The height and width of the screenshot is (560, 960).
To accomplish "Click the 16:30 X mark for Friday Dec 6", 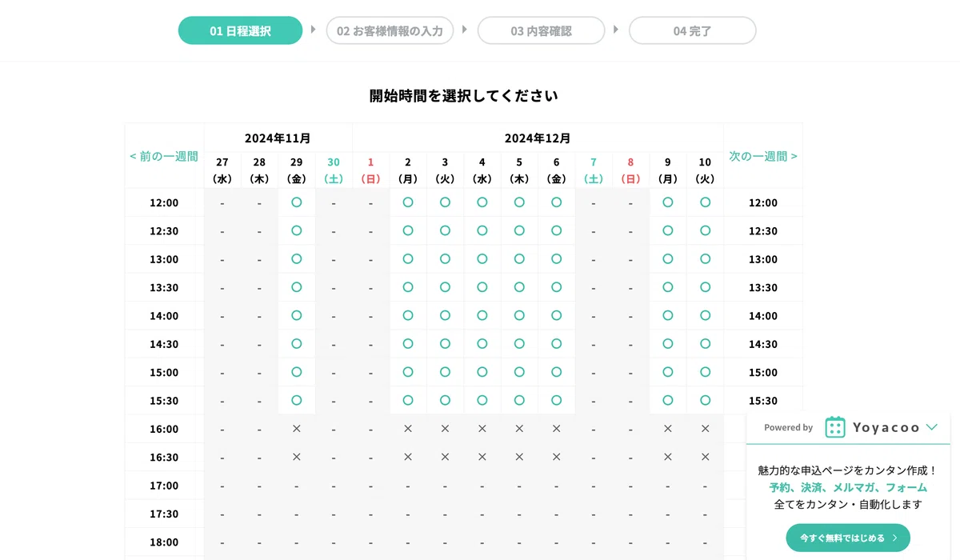I will point(557,457).
